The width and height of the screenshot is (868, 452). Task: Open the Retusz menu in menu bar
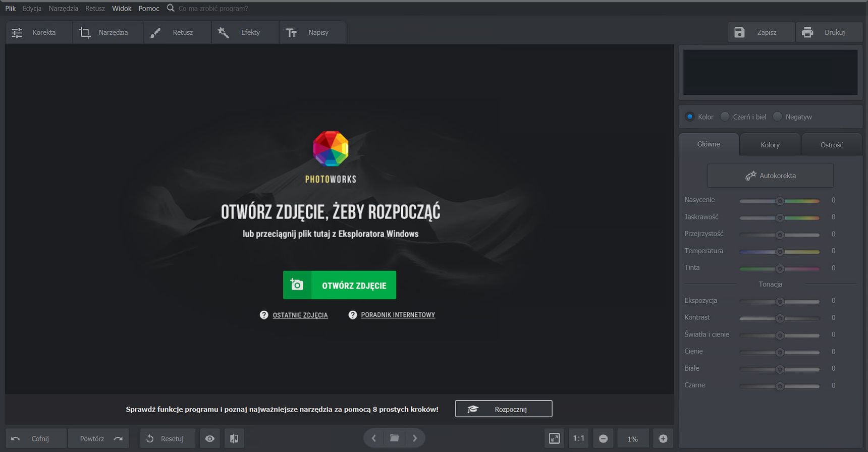(x=95, y=9)
